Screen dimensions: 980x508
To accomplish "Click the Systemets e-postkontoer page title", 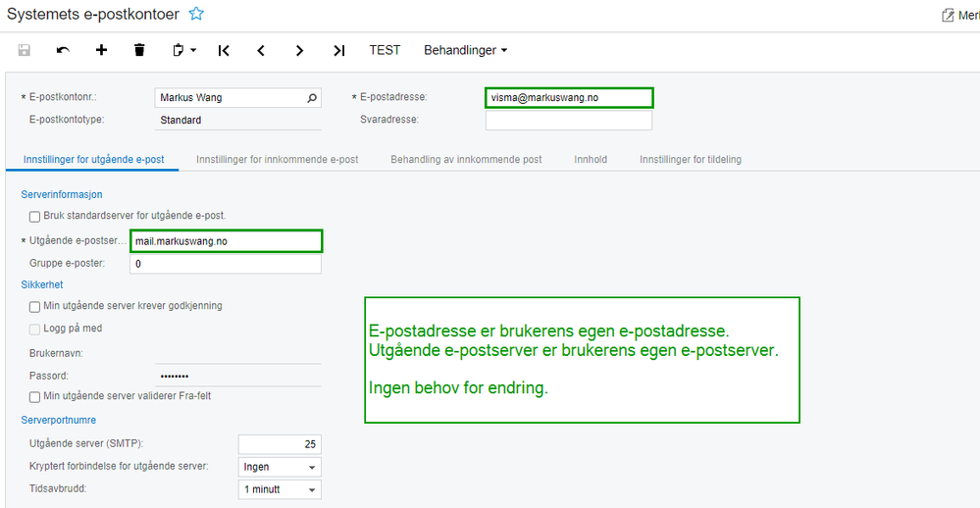I will [92, 14].
